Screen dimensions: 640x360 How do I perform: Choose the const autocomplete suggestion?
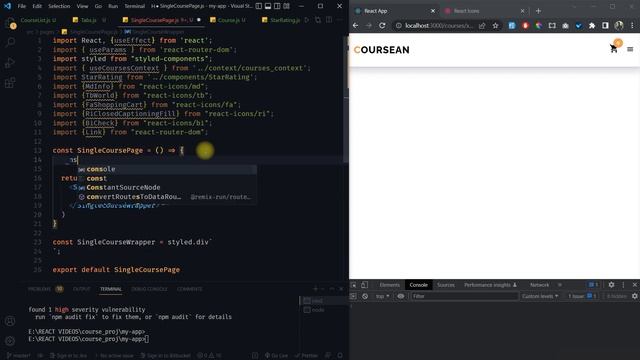point(167,178)
